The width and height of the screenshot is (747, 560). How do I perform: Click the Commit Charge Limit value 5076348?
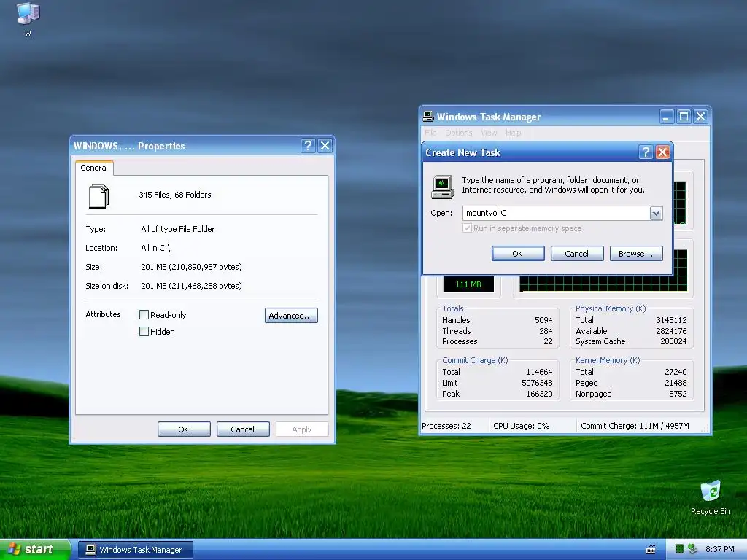[x=537, y=383]
